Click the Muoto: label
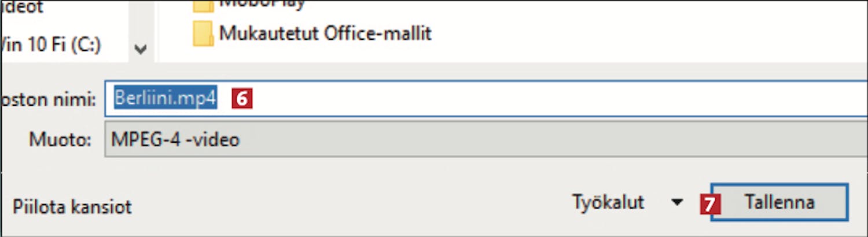868x237 pixels. pos(61,140)
